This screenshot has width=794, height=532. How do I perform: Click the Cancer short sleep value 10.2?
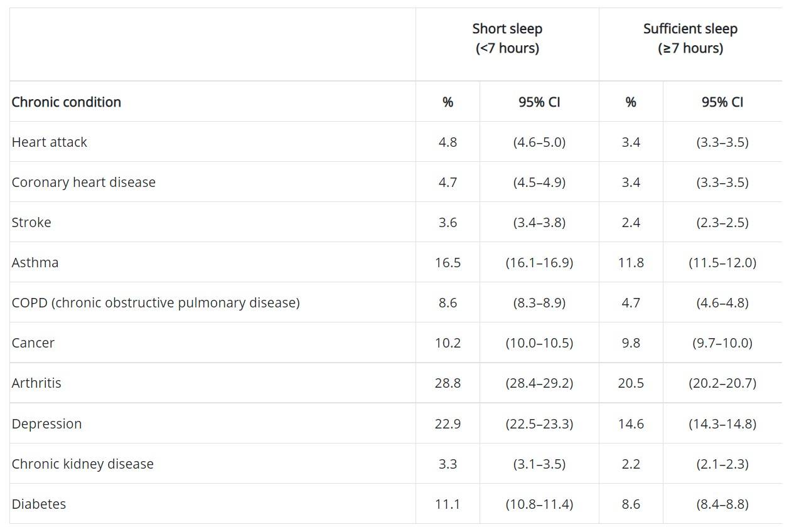point(448,343)
